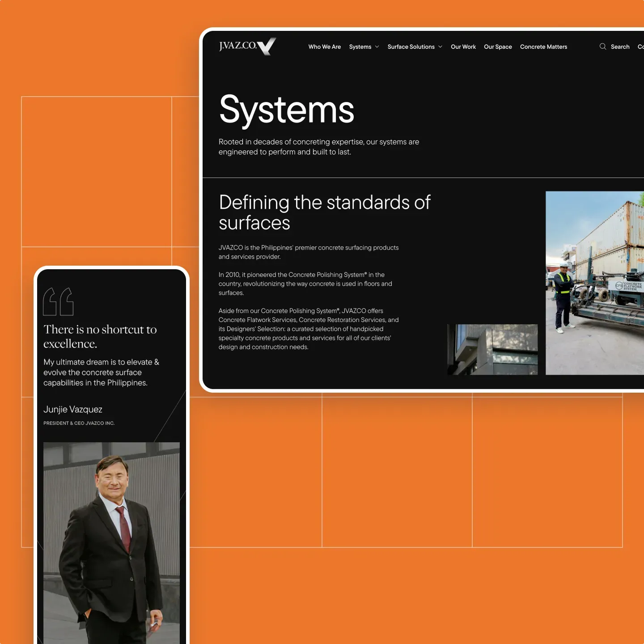
Task: Click the small building facade thumbnail
Action: click(492, 349)
